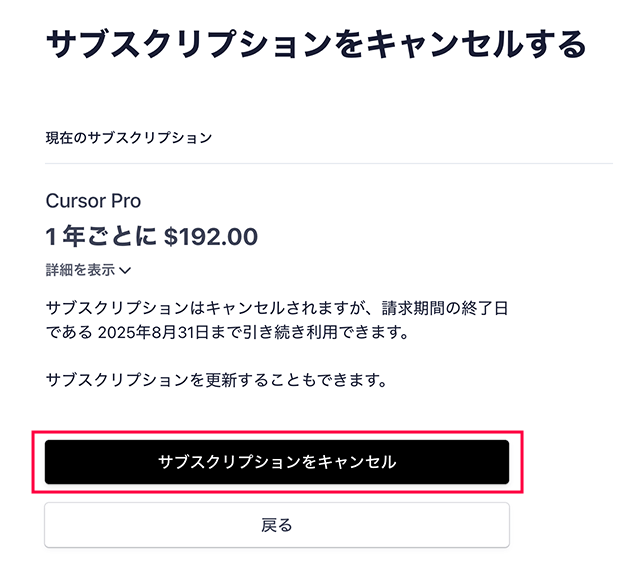Click the divider line under 現在のサブスクリプション
This screenshot has width=640, height=573.
click(329, 163)
